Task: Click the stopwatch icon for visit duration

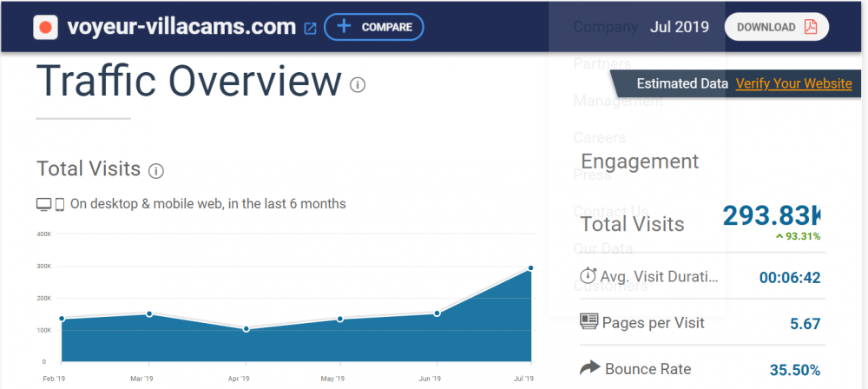Action: tap(588, 276)
